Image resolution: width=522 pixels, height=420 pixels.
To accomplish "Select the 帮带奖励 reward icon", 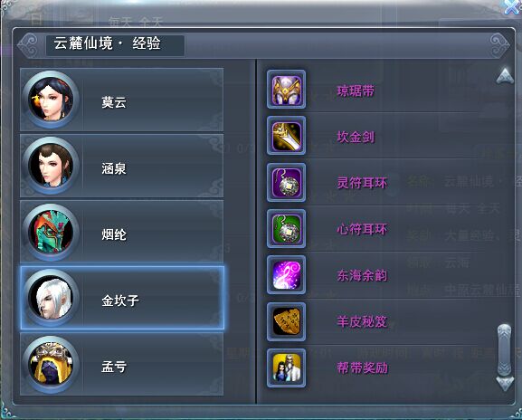I will tap(286, 368).
